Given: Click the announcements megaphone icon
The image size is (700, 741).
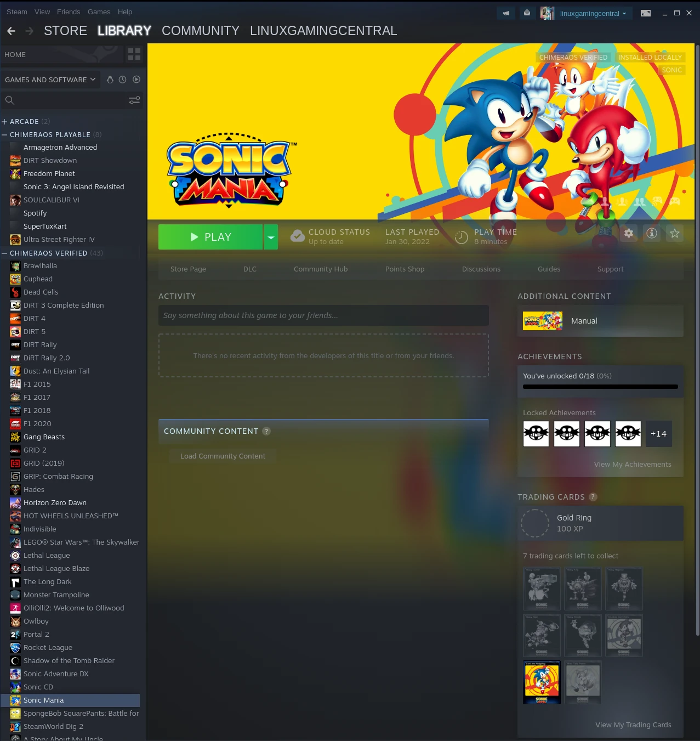Looking at the screenshot, I should [x=506, y=13].
